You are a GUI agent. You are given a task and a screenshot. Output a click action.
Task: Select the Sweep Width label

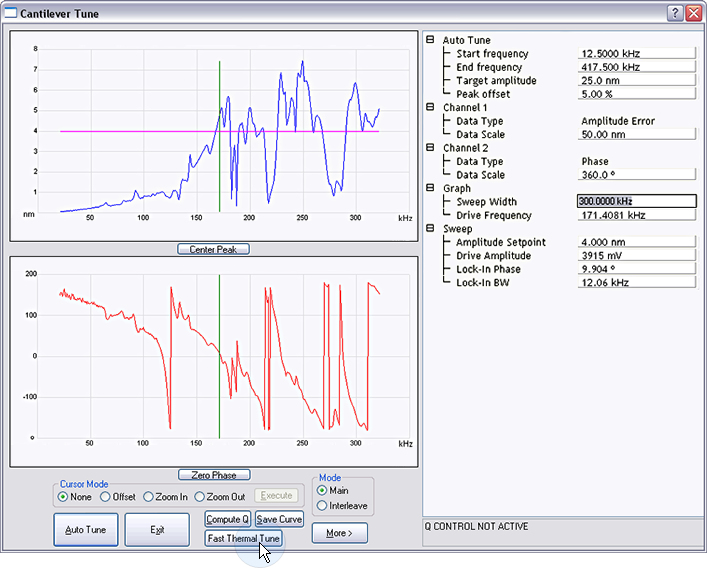pos(487,201)
